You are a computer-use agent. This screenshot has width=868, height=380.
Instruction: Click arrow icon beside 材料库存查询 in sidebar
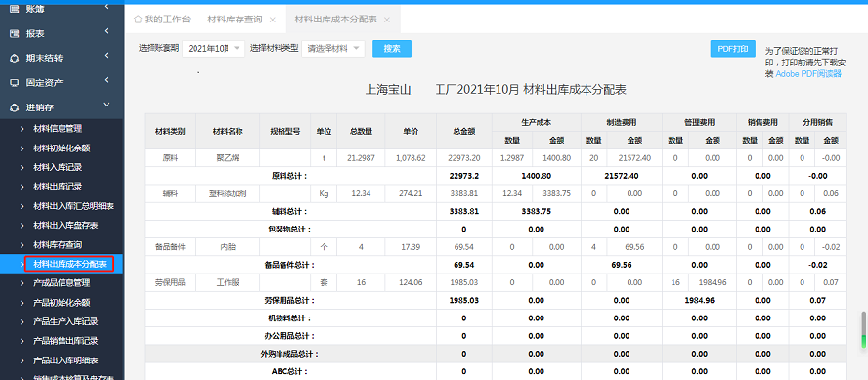22,244
